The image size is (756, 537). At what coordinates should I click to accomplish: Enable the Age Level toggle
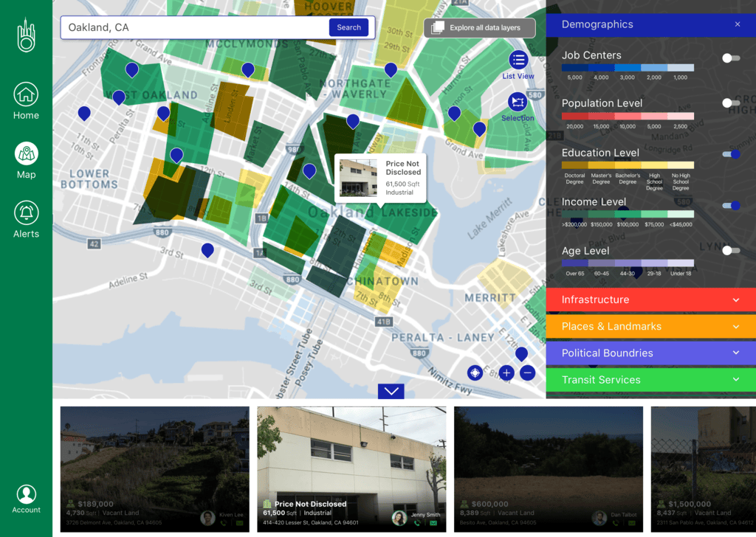tap(731, 251)
